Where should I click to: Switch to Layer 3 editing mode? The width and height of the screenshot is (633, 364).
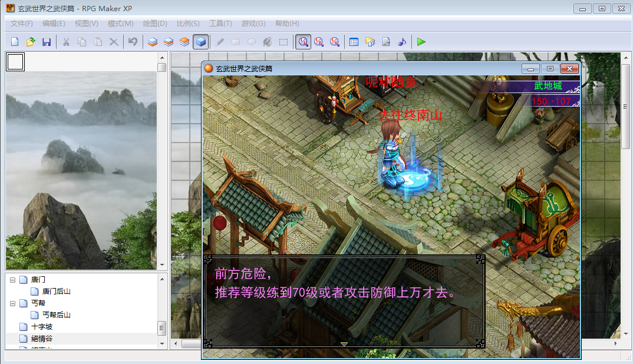click(x=184, y=42)
